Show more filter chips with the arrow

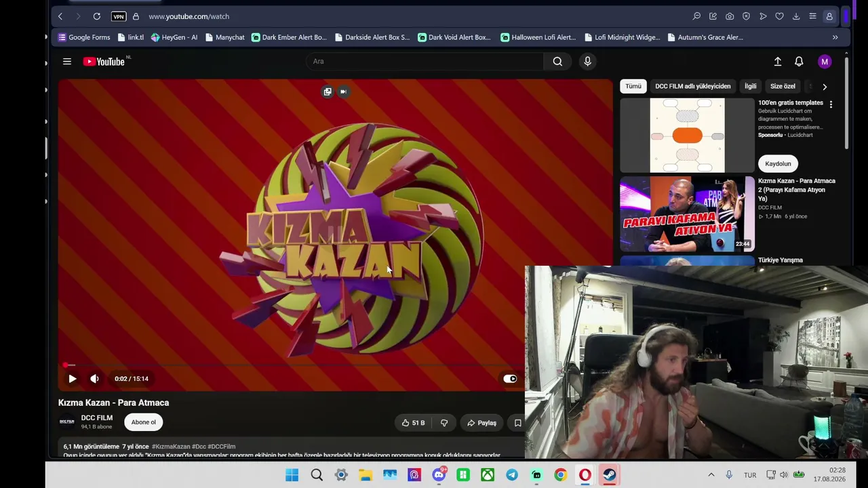825,87
